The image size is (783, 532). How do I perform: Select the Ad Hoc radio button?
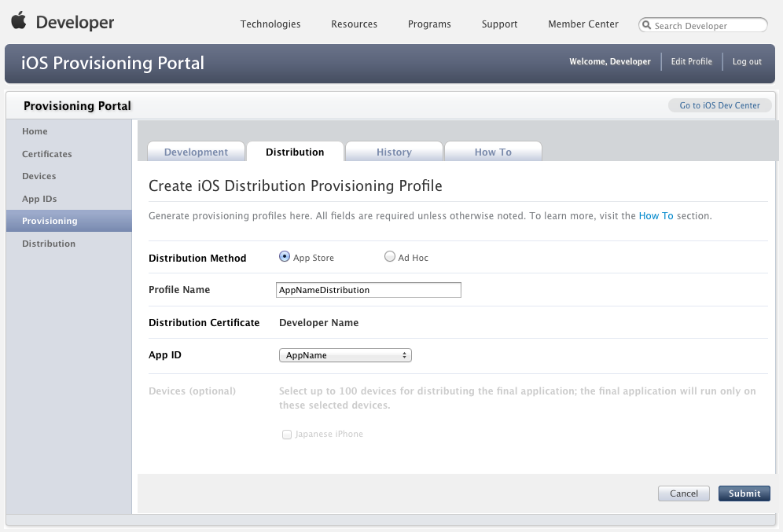389,256
